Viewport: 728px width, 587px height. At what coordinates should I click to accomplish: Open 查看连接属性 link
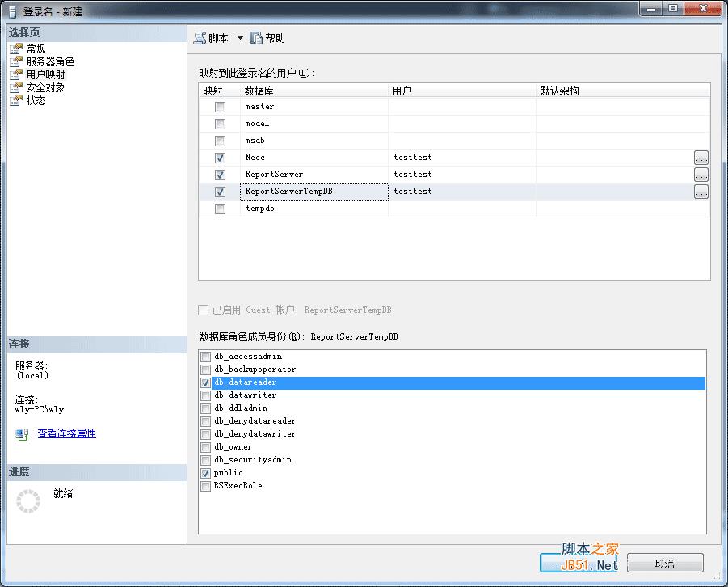pos(66,433)
